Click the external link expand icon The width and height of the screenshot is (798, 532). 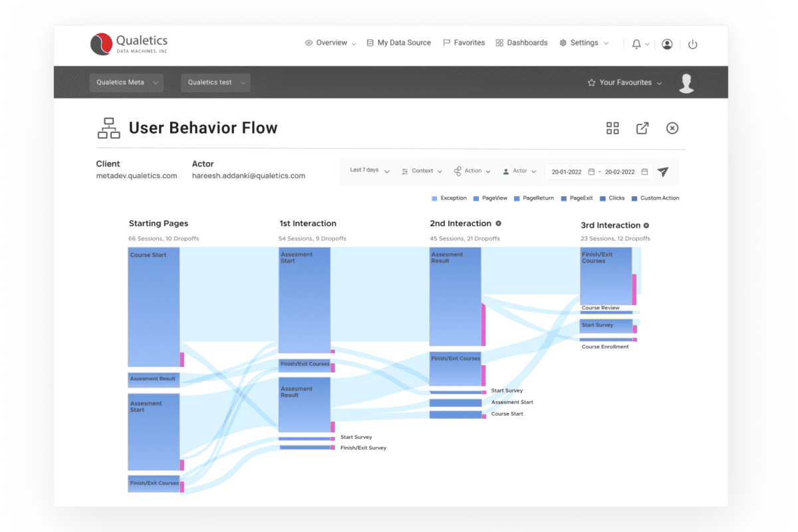642,128
